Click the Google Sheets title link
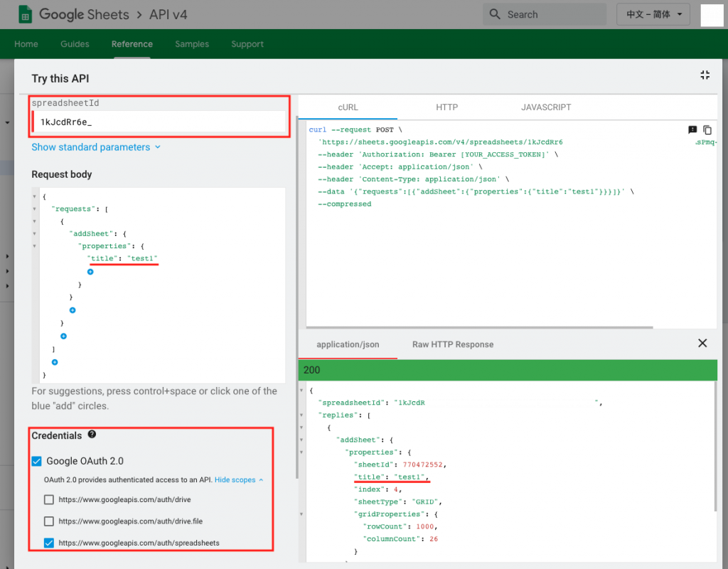This screenshot has height=569, width=728. 84,14
